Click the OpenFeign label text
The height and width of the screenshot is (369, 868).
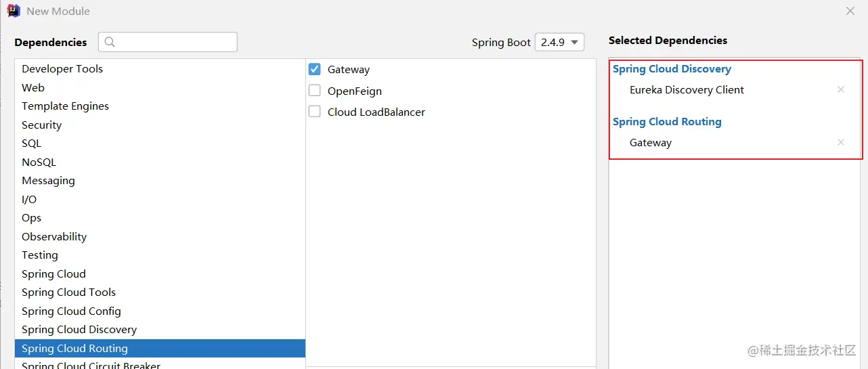click(355, 91)
